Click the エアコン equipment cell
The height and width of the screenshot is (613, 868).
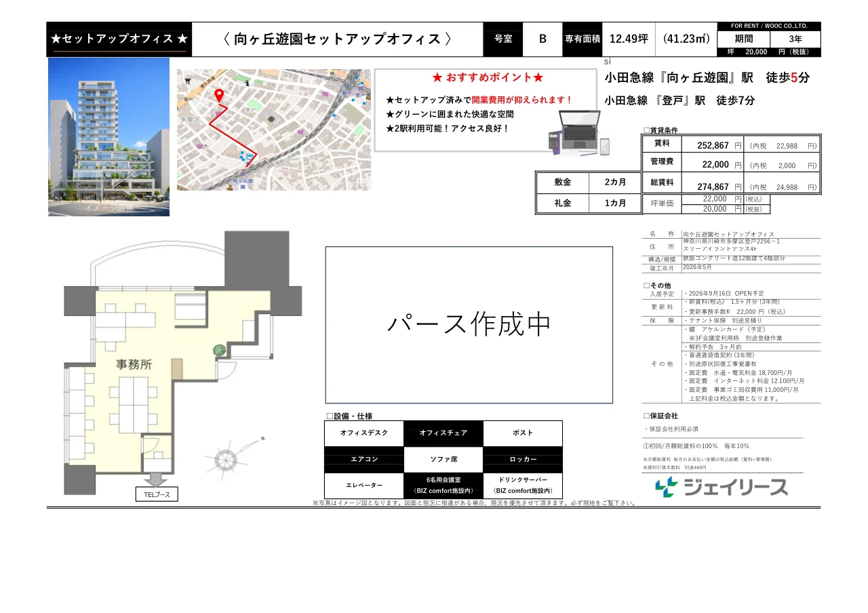[364, 460]
